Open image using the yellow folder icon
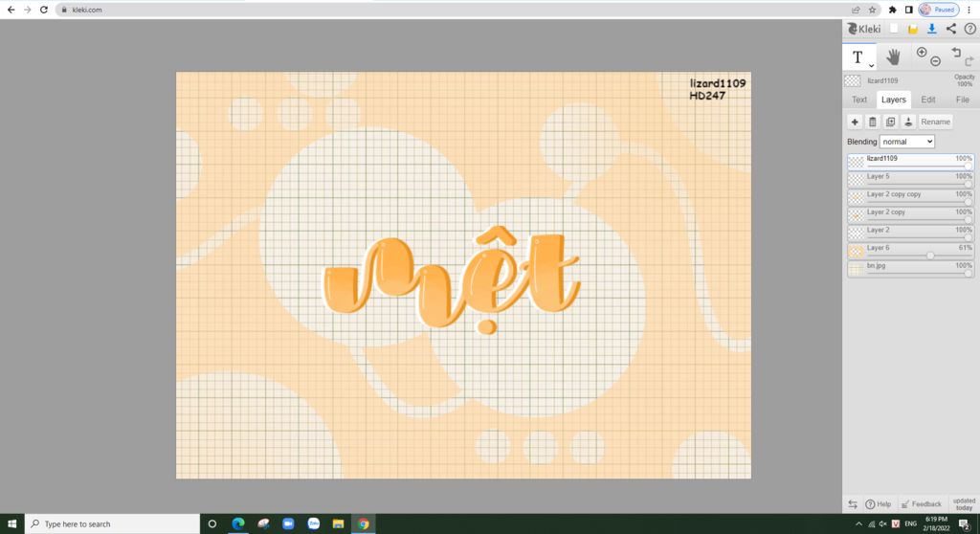Screen dimensions: 980x534 tap(912, 29)
